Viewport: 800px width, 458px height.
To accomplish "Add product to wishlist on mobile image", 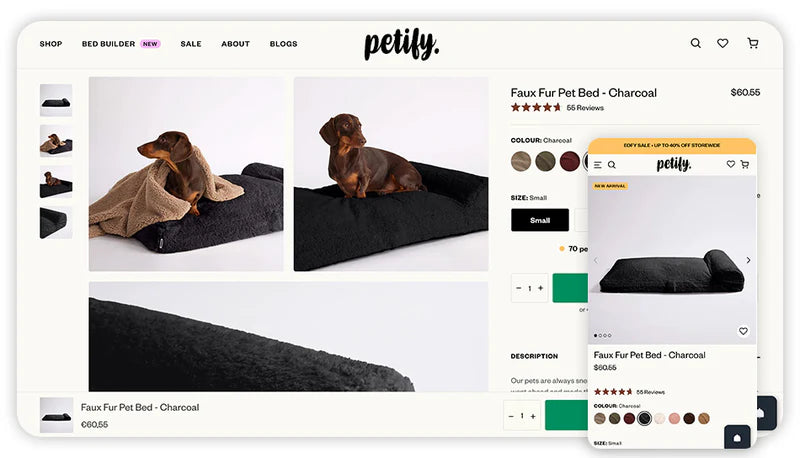I will pyautogui.click(x=743, y=331).
